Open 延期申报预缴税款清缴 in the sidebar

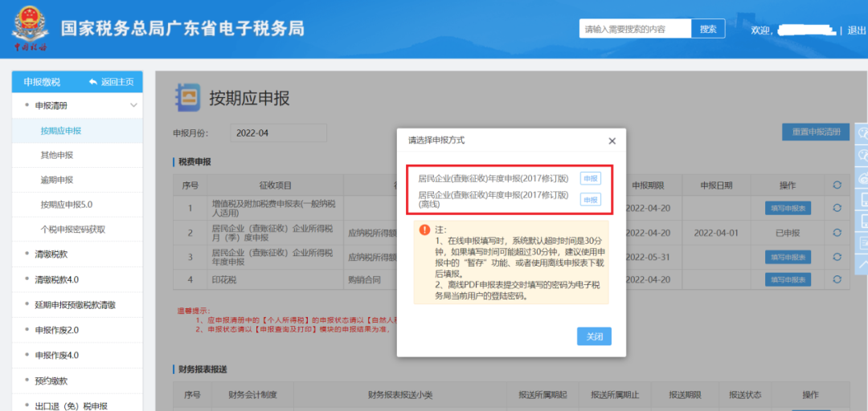click(x=77, y=305)
